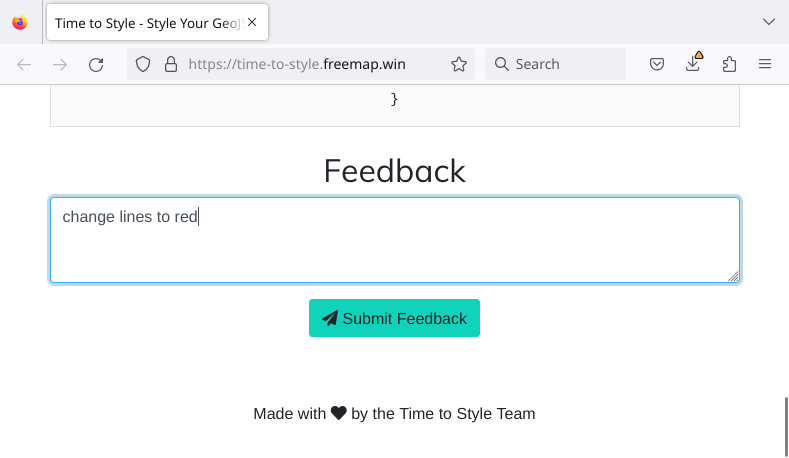Select the Time to Style tab
789x458 pixels.
157,22
